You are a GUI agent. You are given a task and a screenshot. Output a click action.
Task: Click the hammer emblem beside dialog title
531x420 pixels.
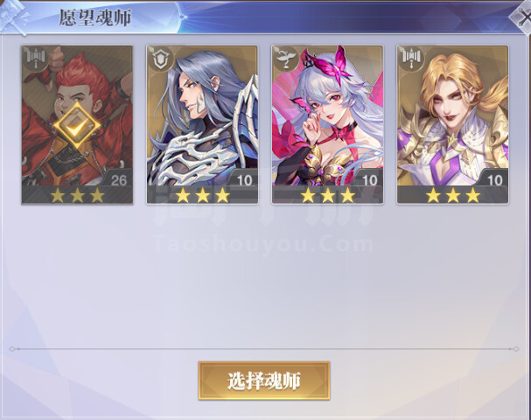tap(14, 18)
